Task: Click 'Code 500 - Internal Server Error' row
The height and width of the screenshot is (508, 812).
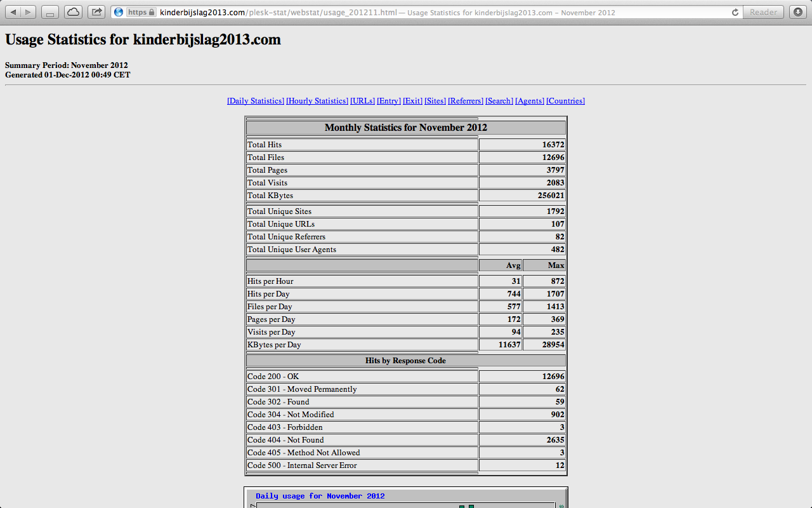Action: point(406,465)
